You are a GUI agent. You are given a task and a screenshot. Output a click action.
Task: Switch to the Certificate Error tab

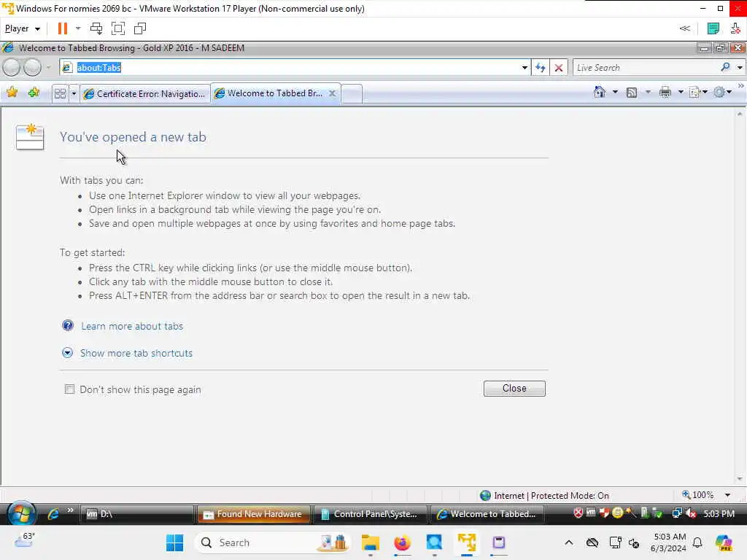(145, 93)
